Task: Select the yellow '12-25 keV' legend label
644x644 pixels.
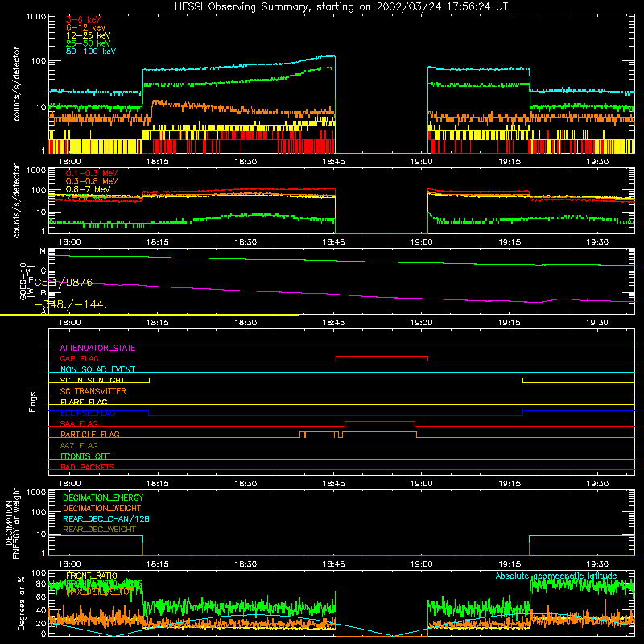Action: (x=88, y=35)
